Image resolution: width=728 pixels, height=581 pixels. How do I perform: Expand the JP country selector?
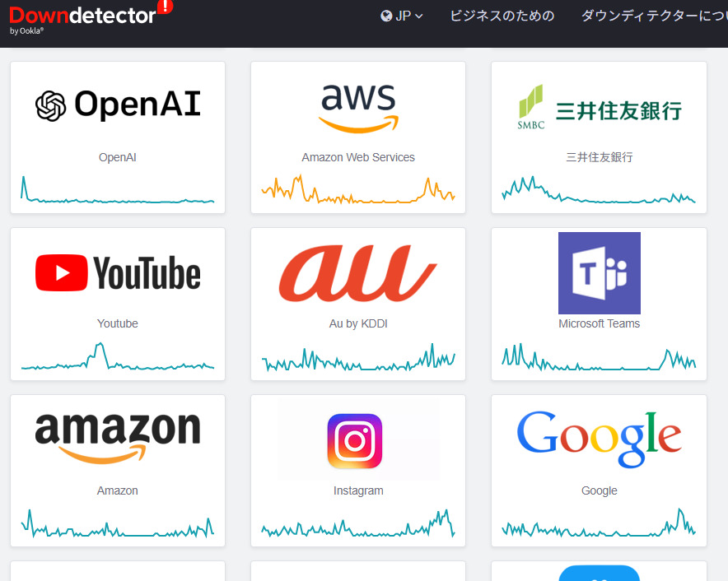[402, 16]
